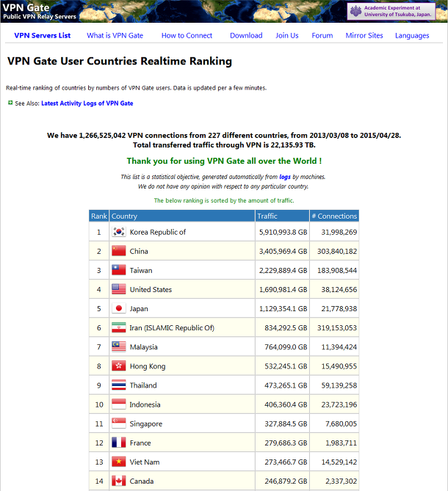Image resolution: width=448 pixels, height=491 pixels.
Task: Select the 'Singapore' country name
Action: 146,424
